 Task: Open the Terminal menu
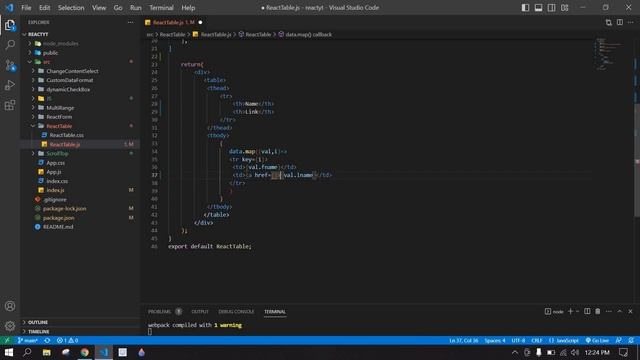tap(161, 8)
